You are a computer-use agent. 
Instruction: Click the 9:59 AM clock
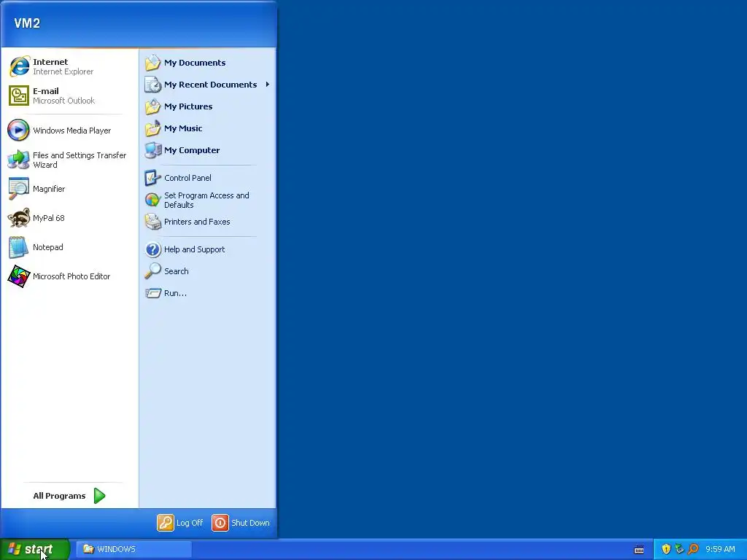(720, 549)
